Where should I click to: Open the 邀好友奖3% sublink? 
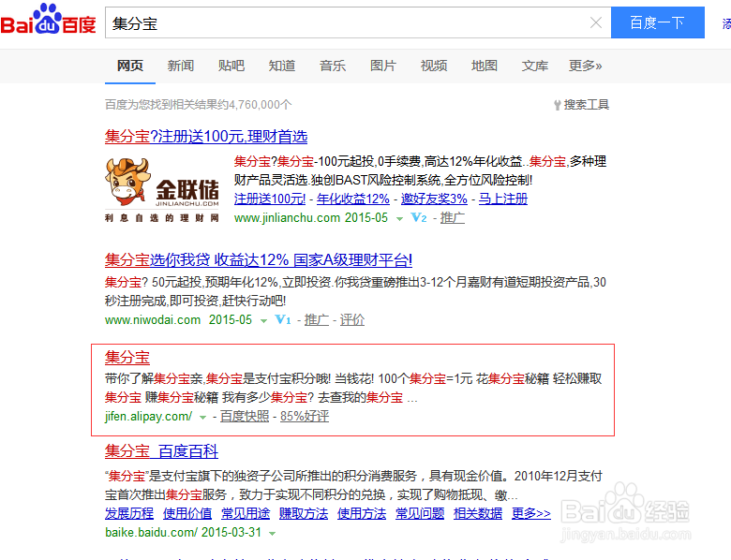tap(434, 199)
